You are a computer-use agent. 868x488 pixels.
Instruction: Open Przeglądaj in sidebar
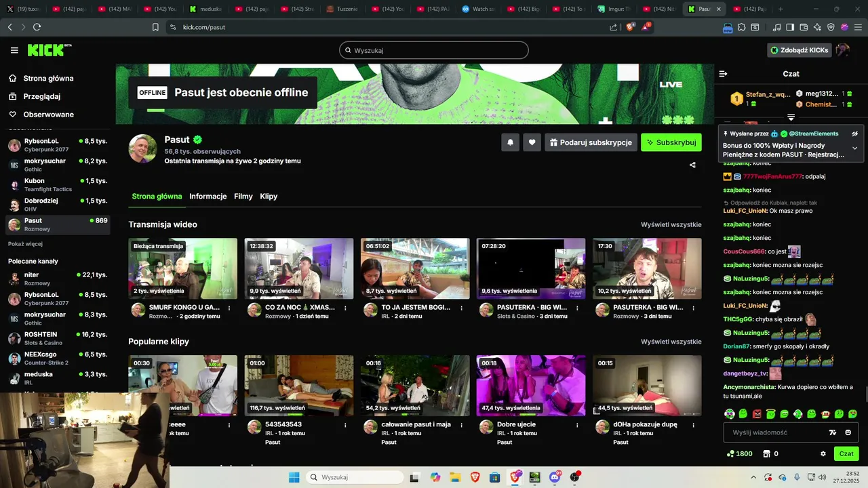pyautogui.click(x=35, y=96)
